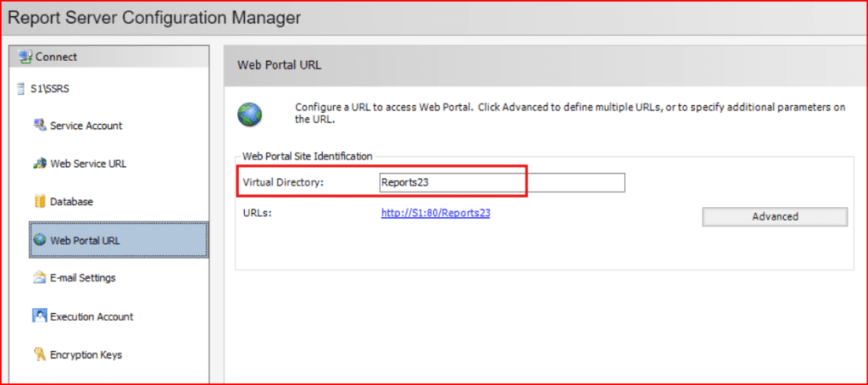Switch to the E-mail Settings page
The image size is (868, 385).
[x=82, y=278]
